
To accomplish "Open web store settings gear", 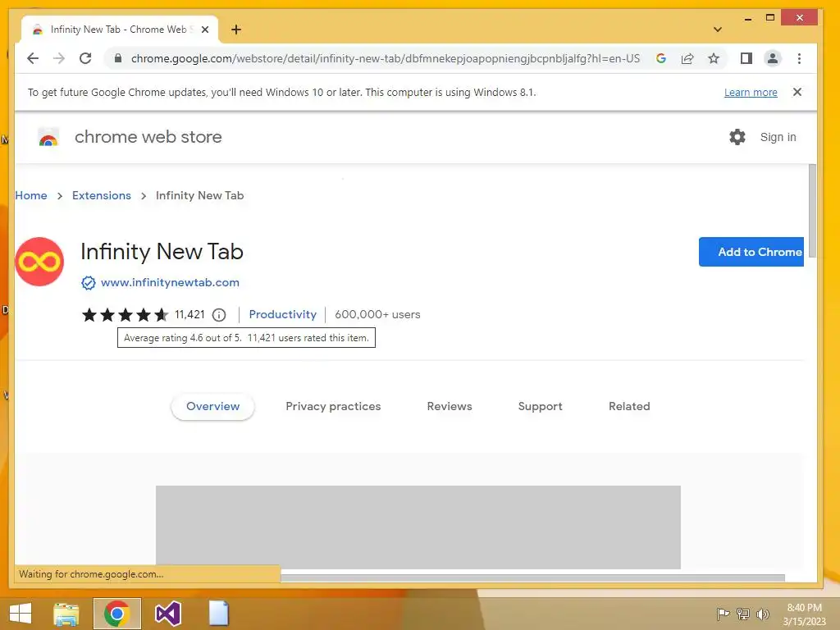I will click(x=737, y=137).
